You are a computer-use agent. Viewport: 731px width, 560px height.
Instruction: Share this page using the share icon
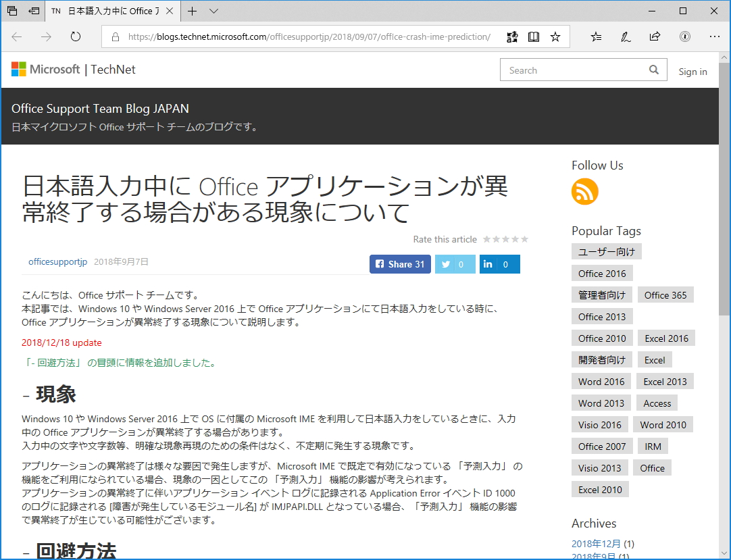654,36
